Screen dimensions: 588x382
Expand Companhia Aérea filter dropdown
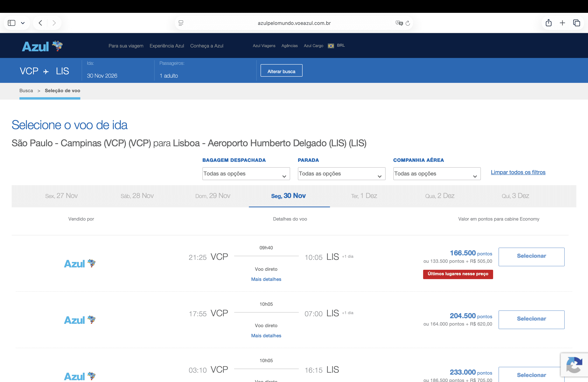pyautogui.click(x=437, y=173)
